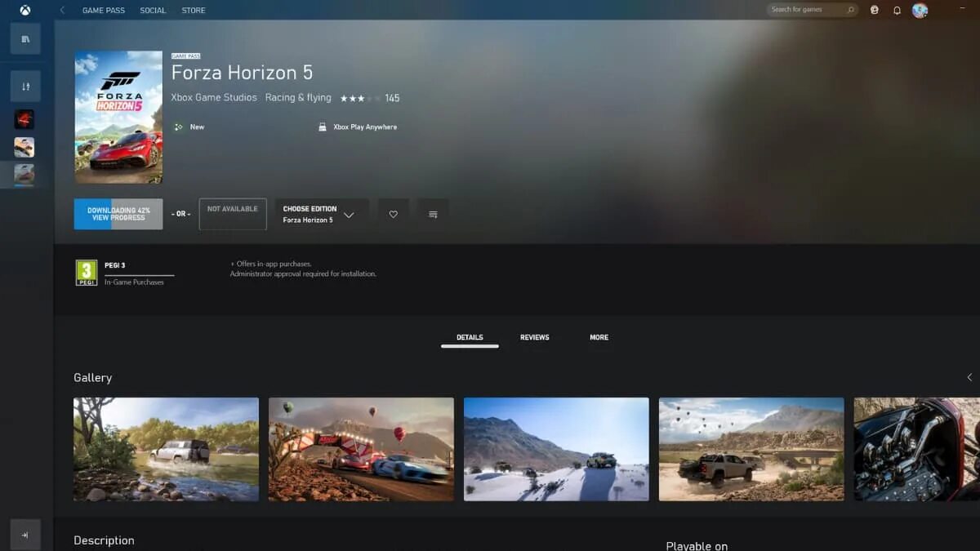This screenshot has width=980, height=551.
Task: Open the Store menu
Action: click(x=194, y=11)
